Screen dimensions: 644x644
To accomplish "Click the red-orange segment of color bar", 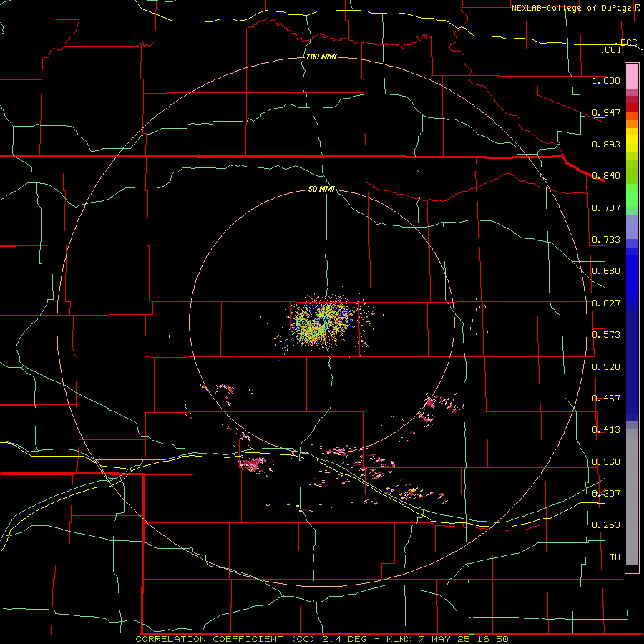I will (x=632, y=116).
